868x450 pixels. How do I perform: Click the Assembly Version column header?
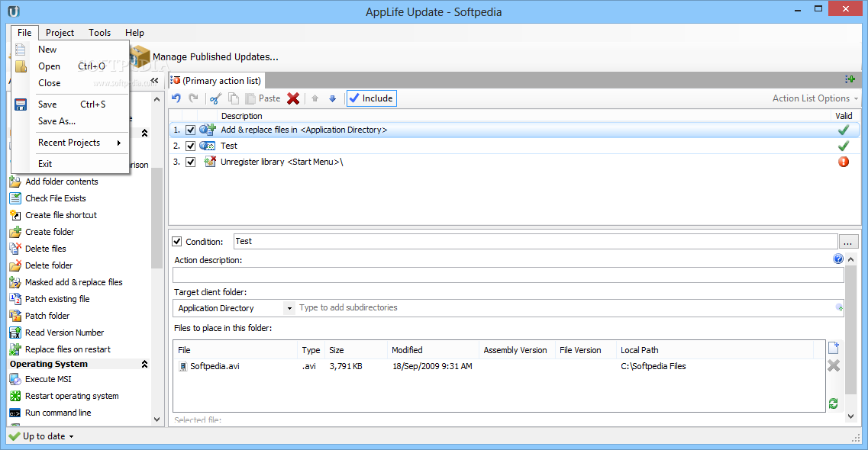pos(517,350)
